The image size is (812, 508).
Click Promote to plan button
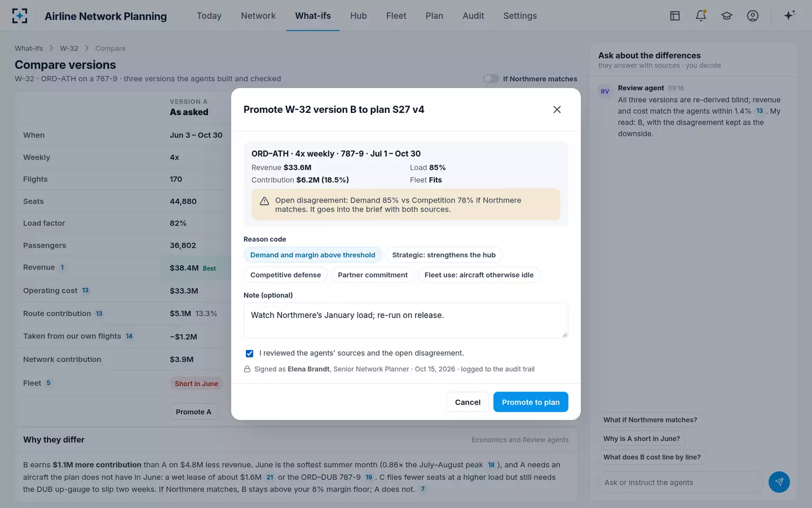(531, 402)
